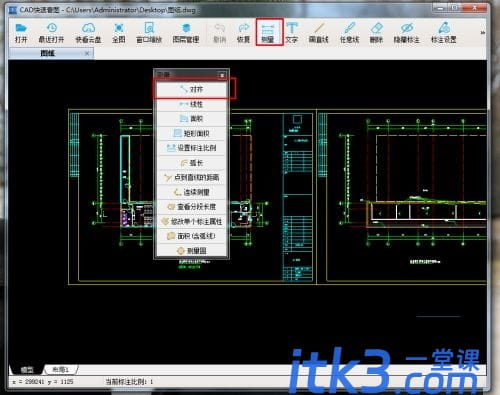Click 连续测量 continuous measure option

coord(192,192)
